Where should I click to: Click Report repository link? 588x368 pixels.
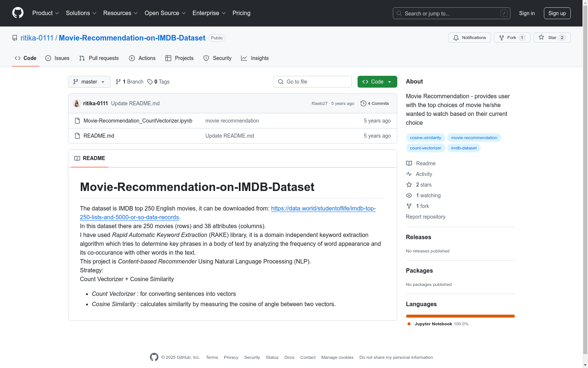(426, 217)
